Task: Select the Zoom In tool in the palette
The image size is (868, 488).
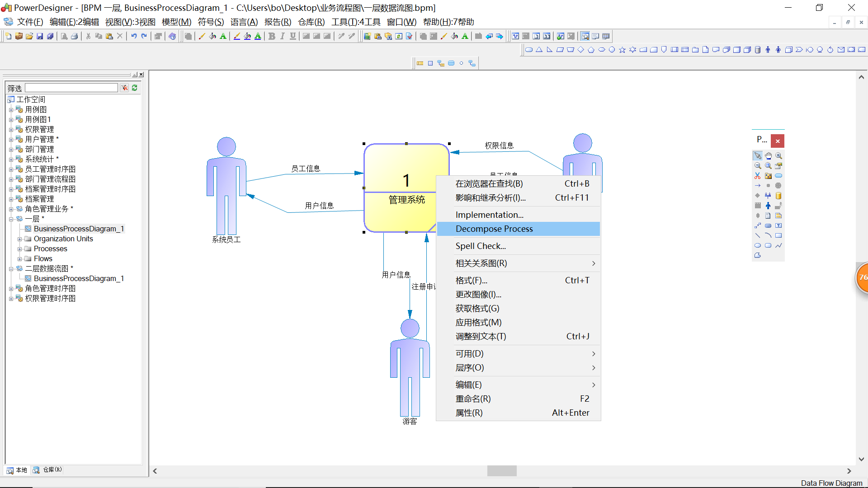Action: coord(779,155)
